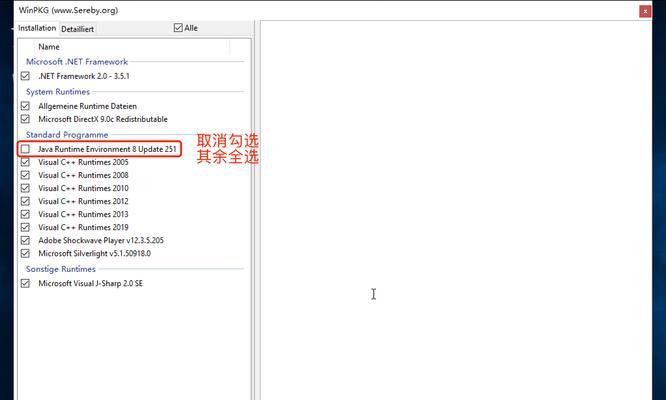Image resolution: width=666 pixels, height=400 pixels.
Task: Select 'Allgemeine Runtime Dateien' row text
Action: click(x=87, y=106)
